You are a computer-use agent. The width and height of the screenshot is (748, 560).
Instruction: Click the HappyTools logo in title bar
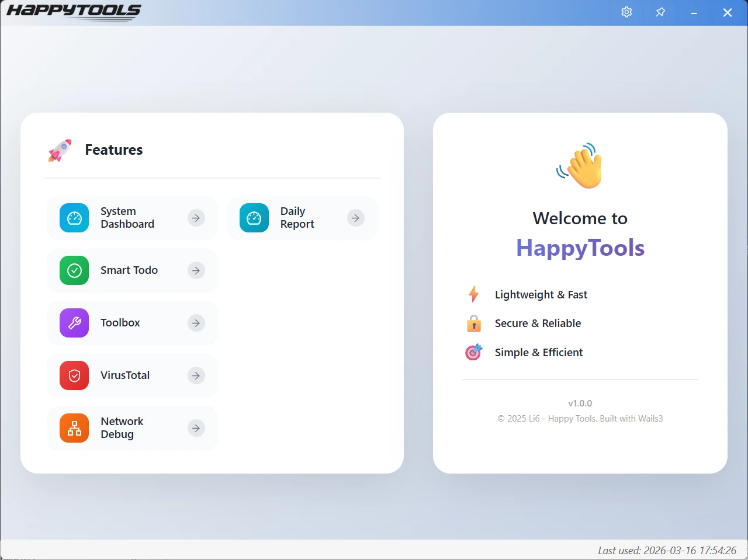tap(74, 12)
